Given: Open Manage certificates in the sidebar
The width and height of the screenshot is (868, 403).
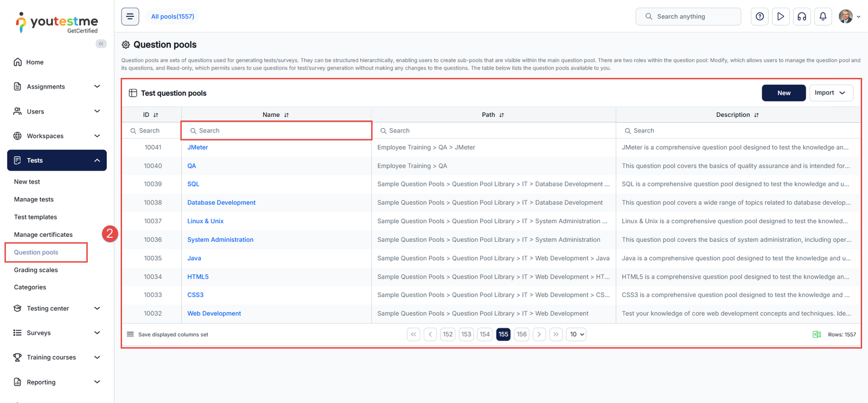Looking at the screenshot, I should 43,235.
